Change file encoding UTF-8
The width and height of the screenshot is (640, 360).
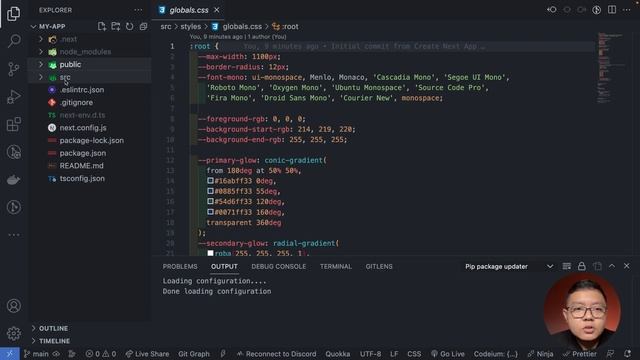coord(370,354)
